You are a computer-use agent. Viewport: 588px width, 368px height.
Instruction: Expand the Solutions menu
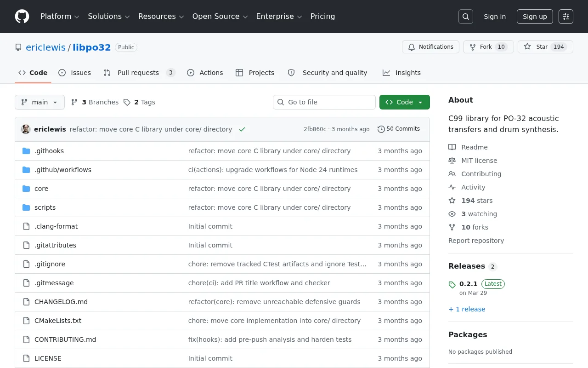[109, 17]
